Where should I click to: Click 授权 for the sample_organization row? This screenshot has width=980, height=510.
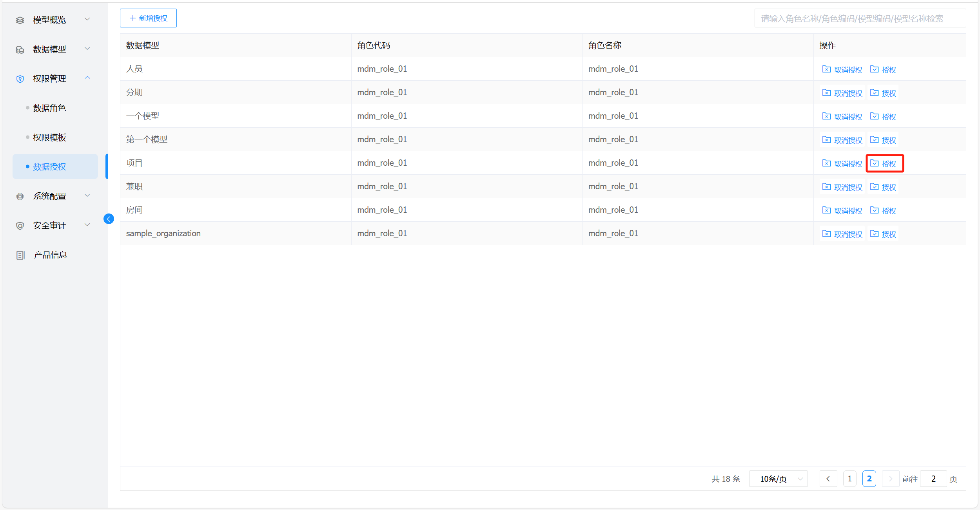(884, 234)
